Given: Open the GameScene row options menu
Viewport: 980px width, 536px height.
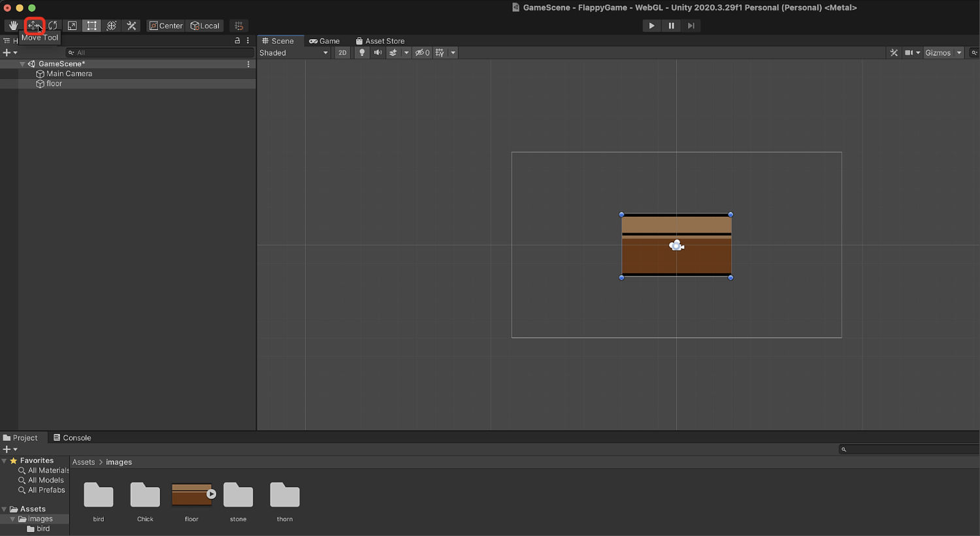Looking at the screenshot, I should point(248,64).
